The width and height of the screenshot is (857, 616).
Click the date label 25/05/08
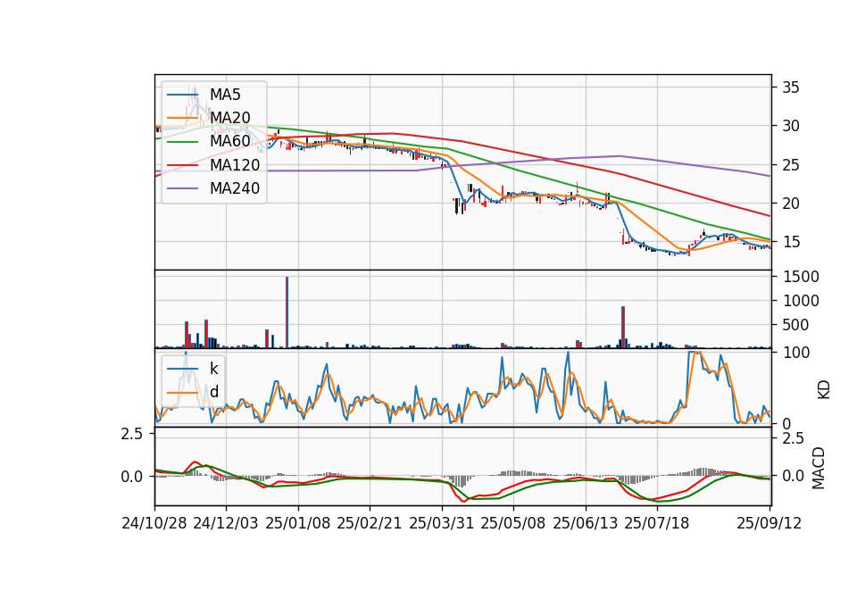click(x=513, y=523)
